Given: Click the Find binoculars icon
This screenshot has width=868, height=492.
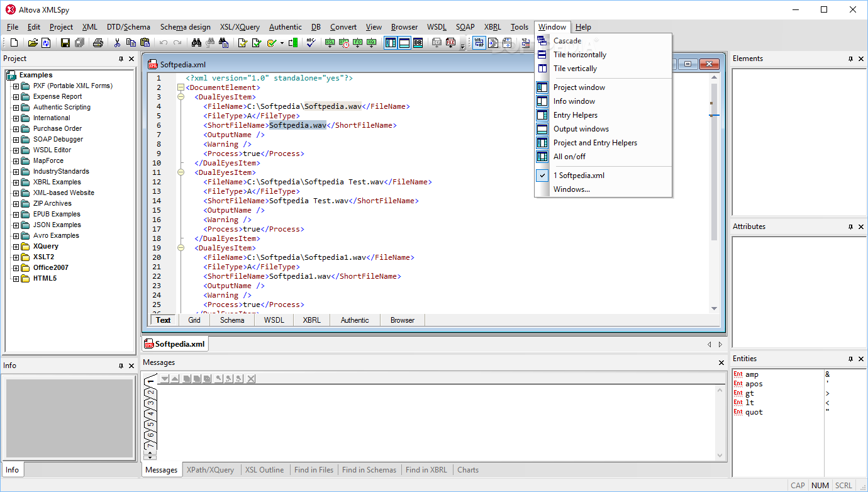Looking at the screenshot, I should [196, 43].
